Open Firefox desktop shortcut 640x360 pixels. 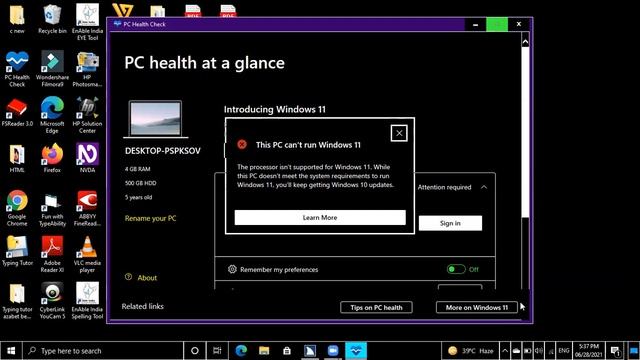click(x=52, y=159)
